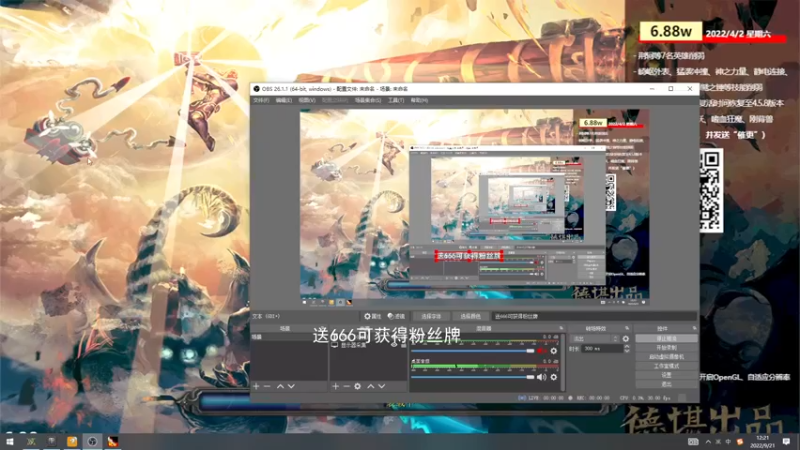This screenshot has height=450, width=800.
Task: Add a new source with the plus icon
Action: (x=335, y=386)
